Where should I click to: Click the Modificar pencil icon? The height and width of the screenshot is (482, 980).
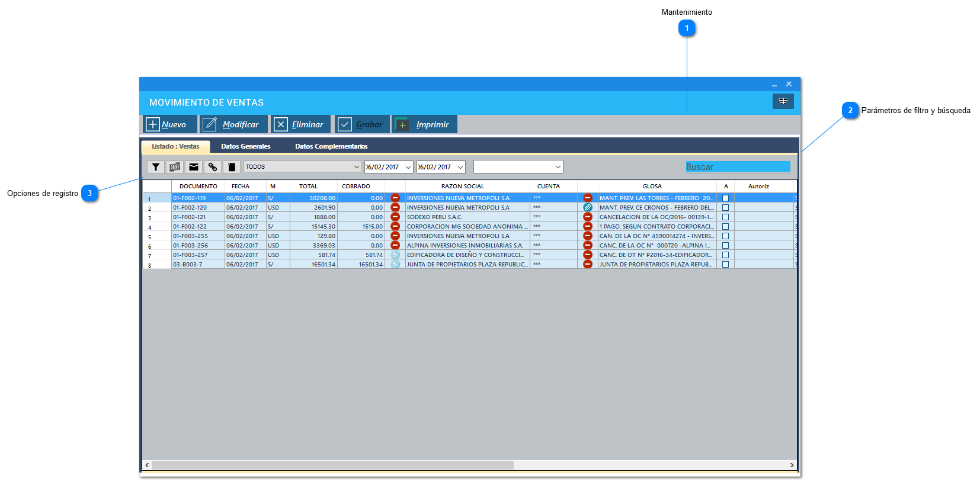[210, 124]
